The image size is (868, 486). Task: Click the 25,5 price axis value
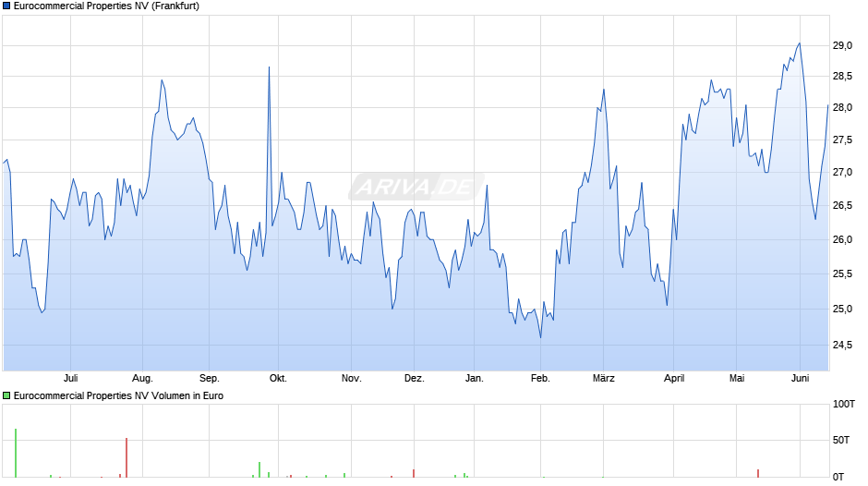(x=842, y=273)
